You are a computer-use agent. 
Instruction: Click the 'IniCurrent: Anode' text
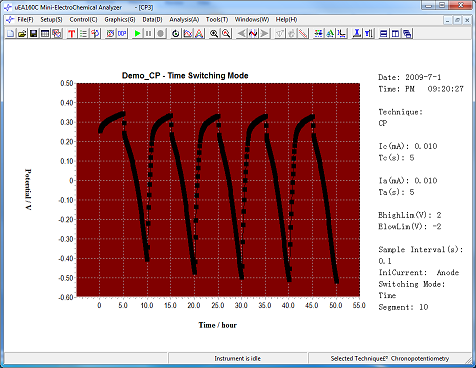point(419,272)
